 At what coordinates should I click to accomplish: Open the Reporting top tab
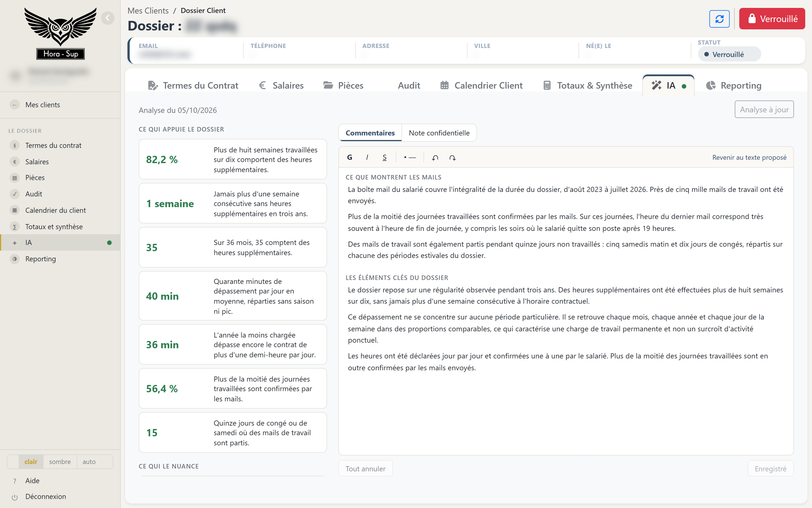point(734,85)
